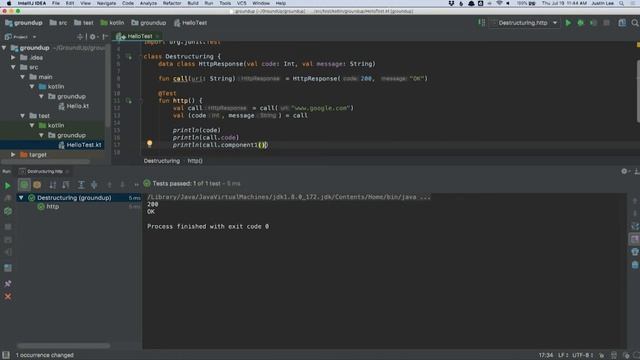Select the Destructuring.http tab in the Run panel

click(x=44, y=171)
